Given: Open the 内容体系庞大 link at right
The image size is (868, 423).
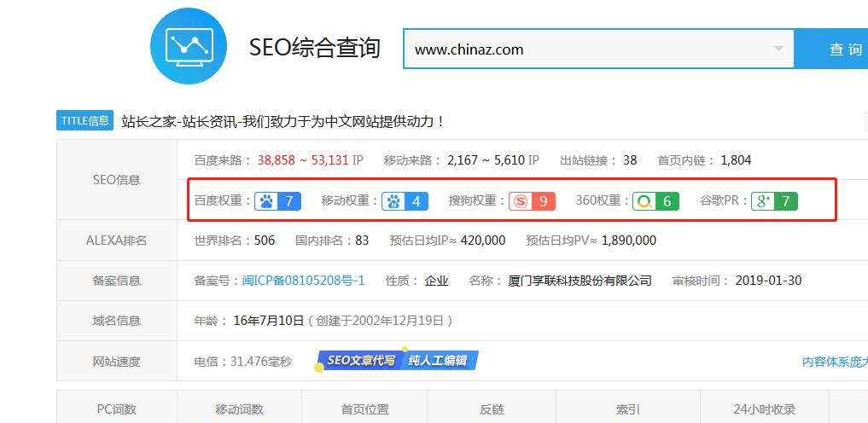Looking at the screenshot, I should 835,362.
